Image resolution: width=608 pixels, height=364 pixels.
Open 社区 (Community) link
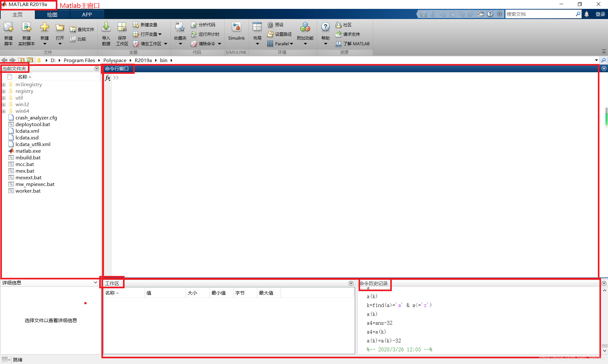[344, 25]
